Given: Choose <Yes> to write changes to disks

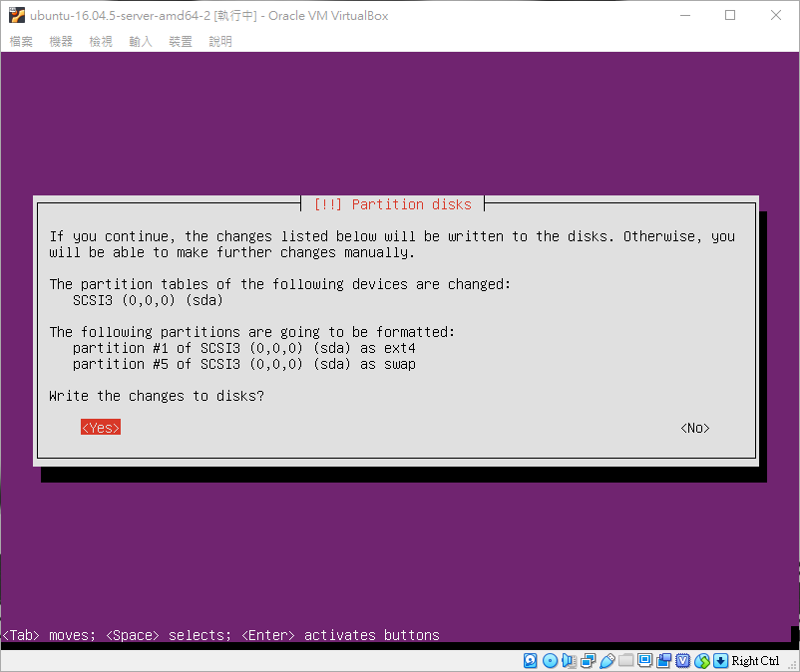Looking at the screenshot, I should [101, 428].
